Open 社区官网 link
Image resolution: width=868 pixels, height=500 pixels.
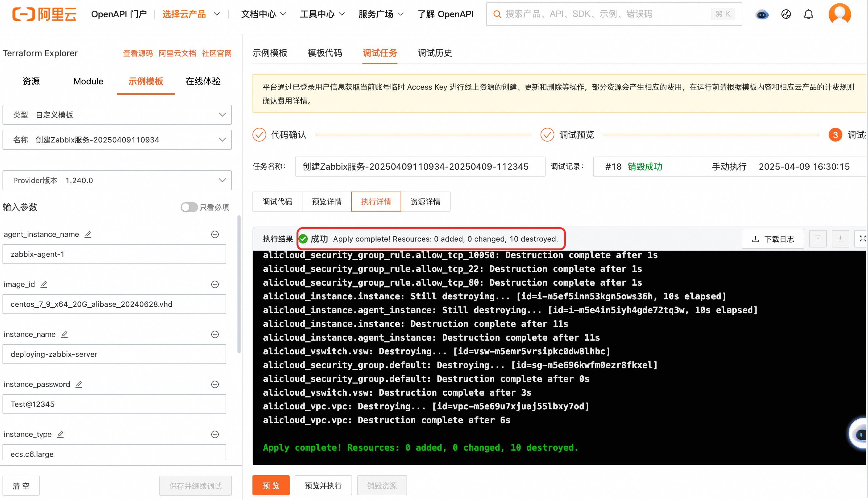click(x=217, y=53)
